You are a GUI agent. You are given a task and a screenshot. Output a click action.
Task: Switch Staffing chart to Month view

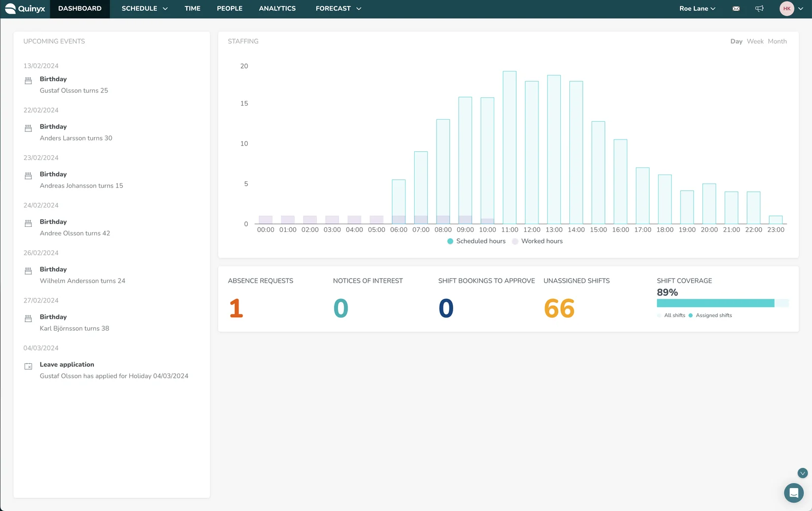(777, 42)
